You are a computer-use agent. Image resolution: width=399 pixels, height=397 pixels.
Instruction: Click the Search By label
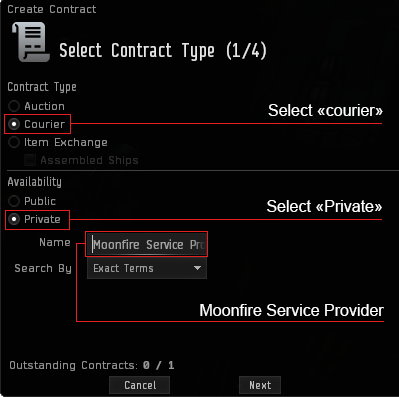(x=43, y=268)
